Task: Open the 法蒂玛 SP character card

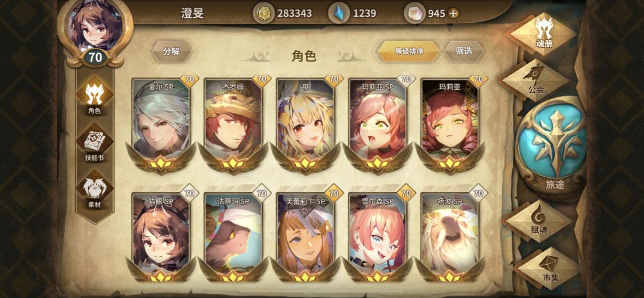Action: click(x=233, y=234)
